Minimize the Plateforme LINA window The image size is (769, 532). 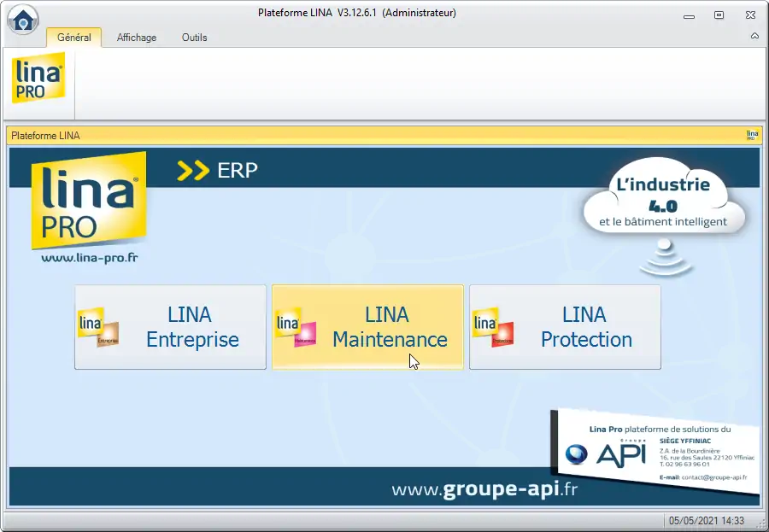(x=689, y=15)
